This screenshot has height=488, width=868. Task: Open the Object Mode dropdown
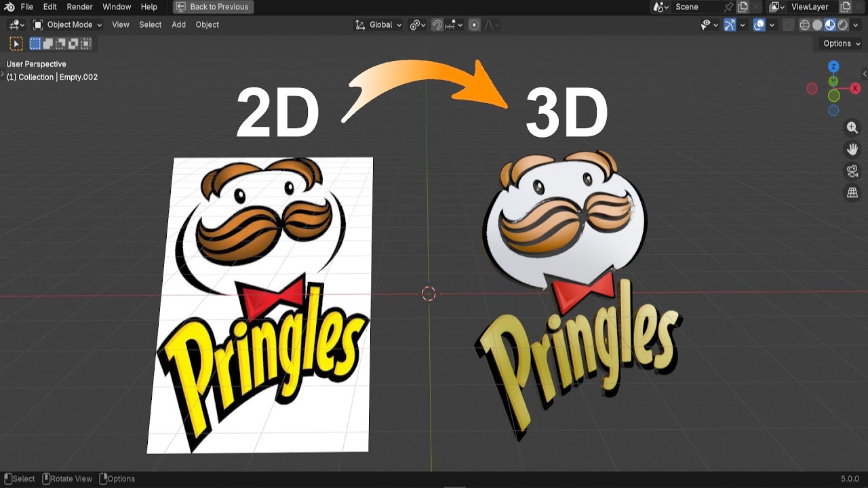(67, 24)
